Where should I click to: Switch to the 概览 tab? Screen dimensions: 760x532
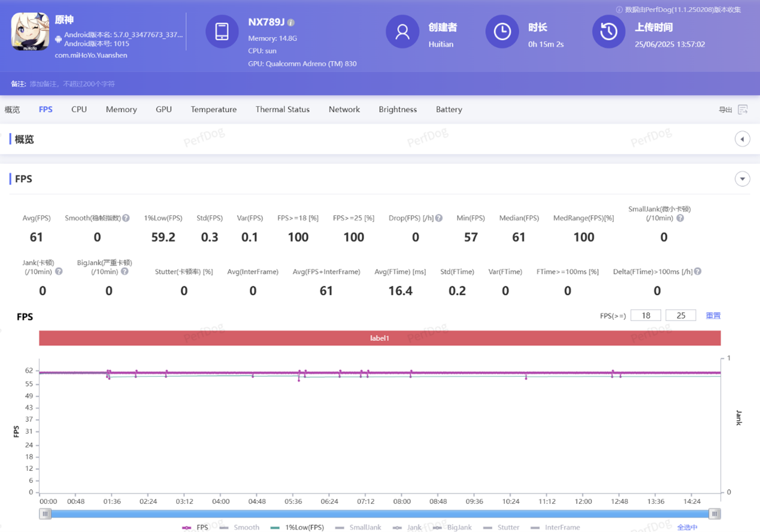click(12, 110)
